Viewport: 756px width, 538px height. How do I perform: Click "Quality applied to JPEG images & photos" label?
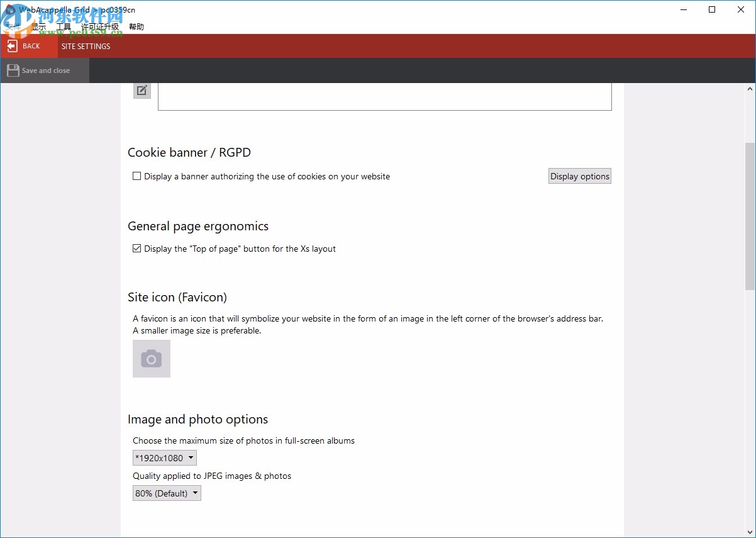pyautogui.click(x=212, y=476)
